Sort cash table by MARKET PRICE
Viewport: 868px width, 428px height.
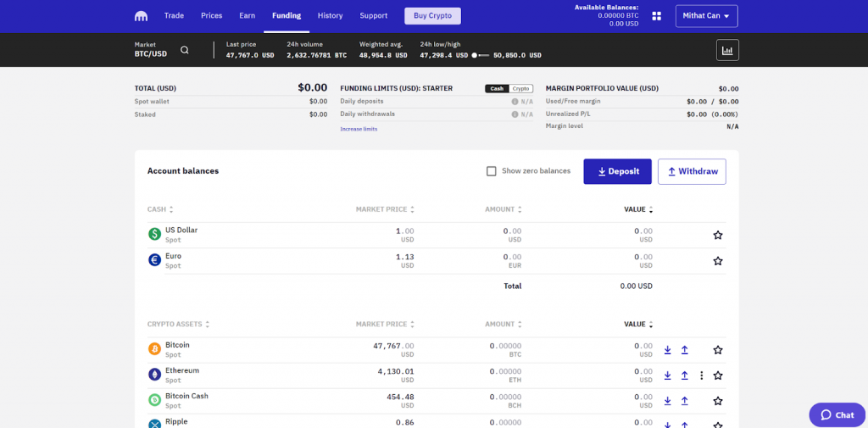(x=385, y=209)
